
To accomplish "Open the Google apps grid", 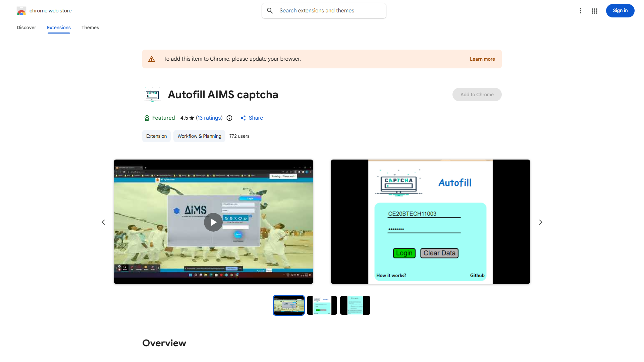I will tap(594, 11).
